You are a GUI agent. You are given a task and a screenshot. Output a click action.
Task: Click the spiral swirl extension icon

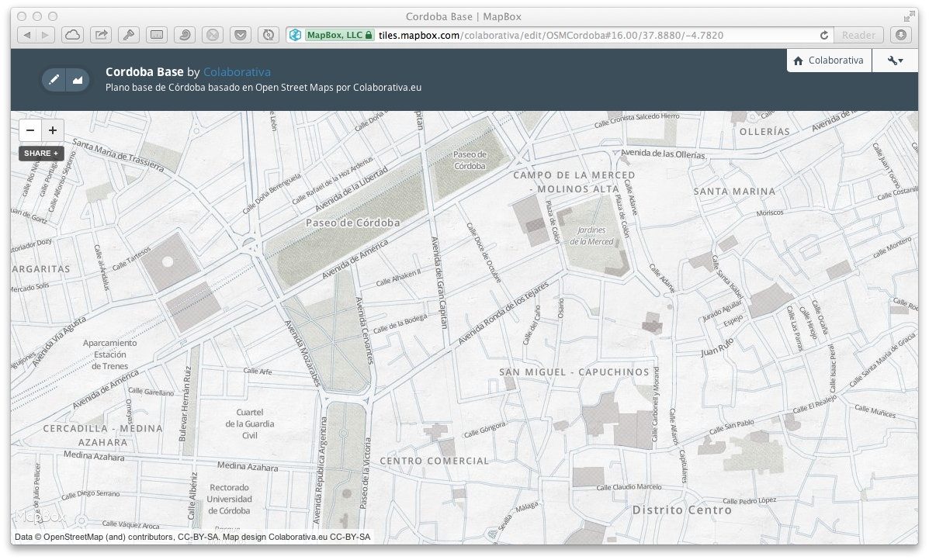point(185,35)
